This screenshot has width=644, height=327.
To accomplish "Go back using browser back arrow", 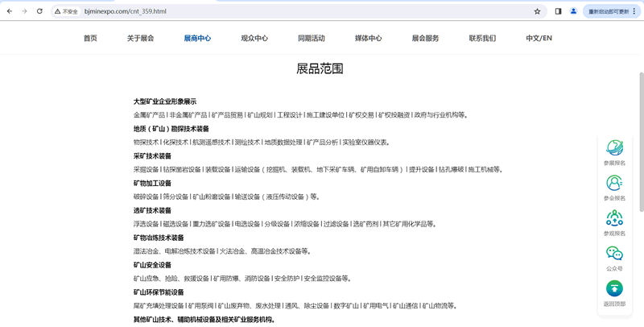I will pos(10,11).
